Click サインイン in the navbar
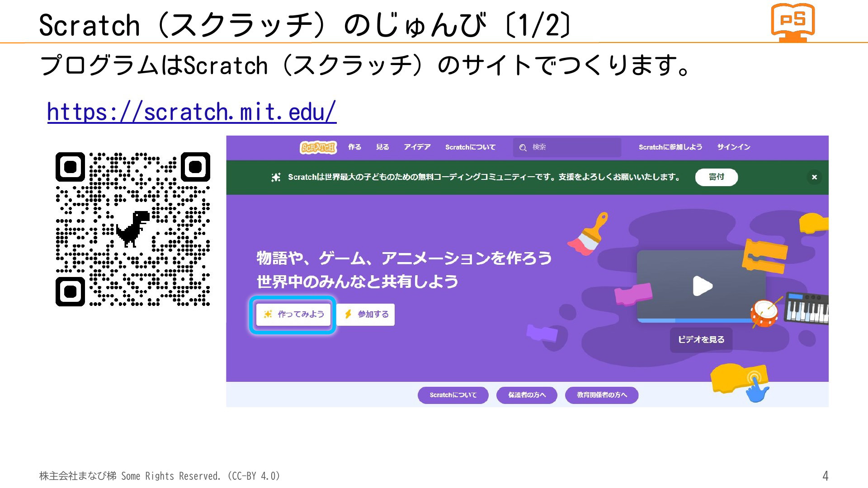868x488 pixels. click(x=734, y=147)
